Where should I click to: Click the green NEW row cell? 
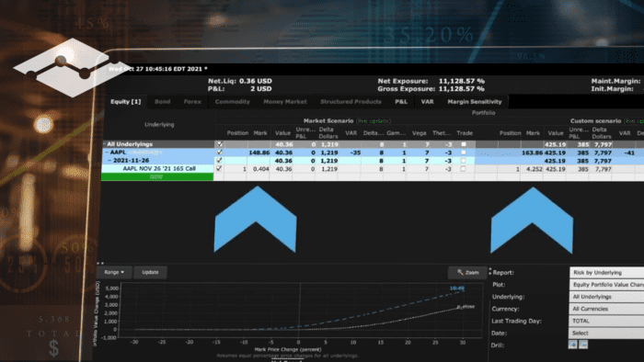tap(157, 176)
